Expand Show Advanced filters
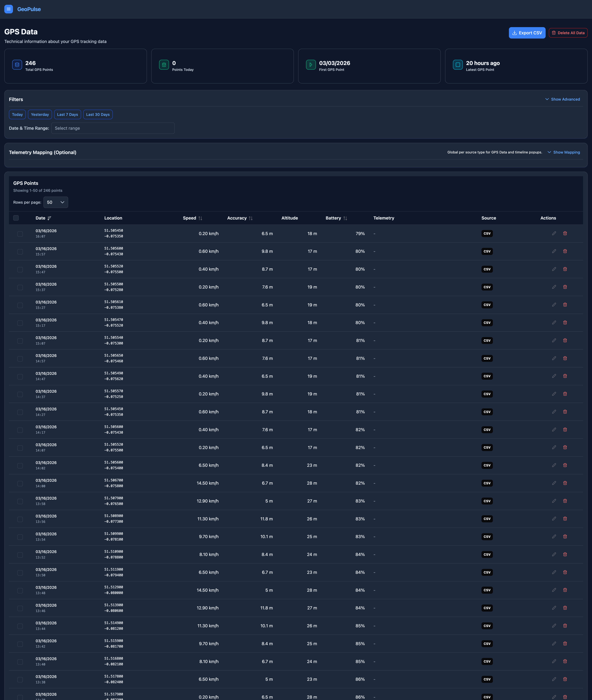The width and height of the screenshot is (592, 700). click(x=562, y=99)
